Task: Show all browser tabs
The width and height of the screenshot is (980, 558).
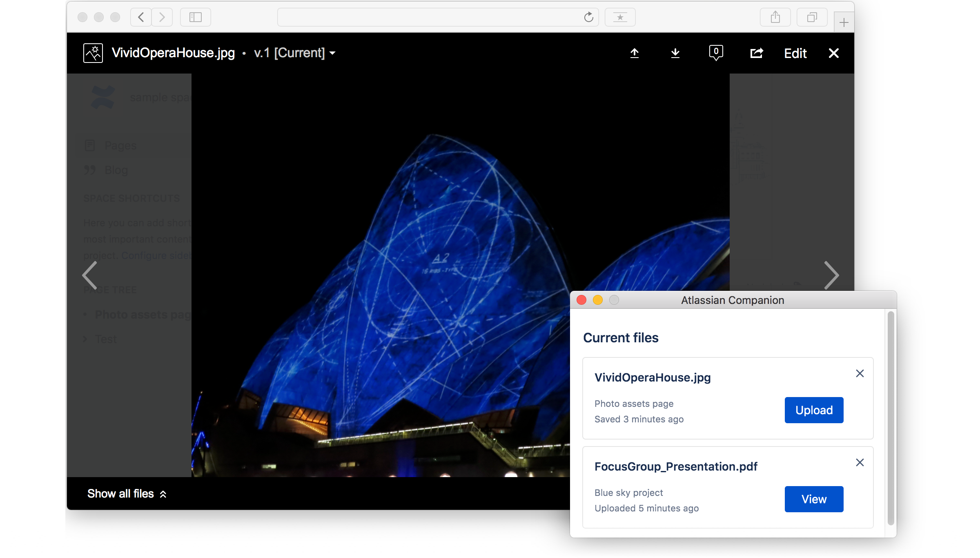Action: tap(812, 17)
